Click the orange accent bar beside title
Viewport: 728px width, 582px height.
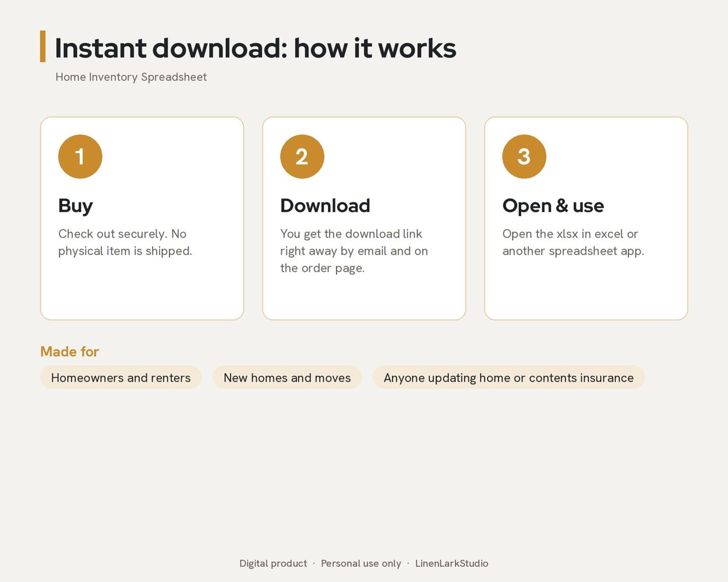[x=43, y=47]
